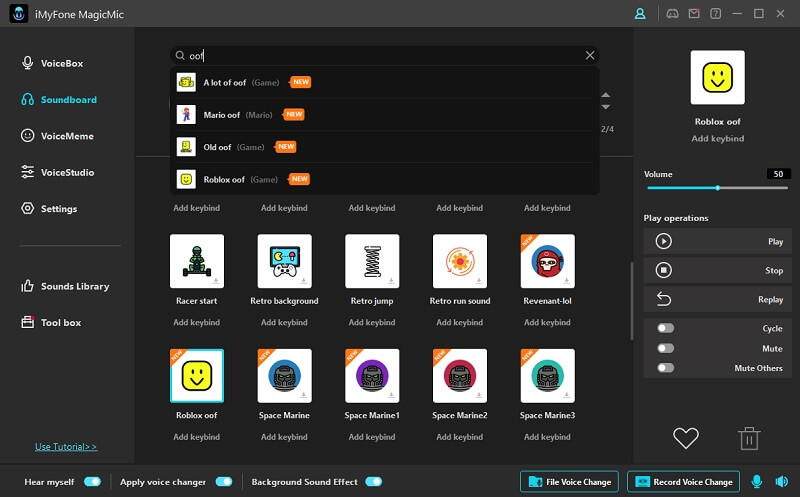
Task: Toggle the Mute switch
Action: point(665,348)
